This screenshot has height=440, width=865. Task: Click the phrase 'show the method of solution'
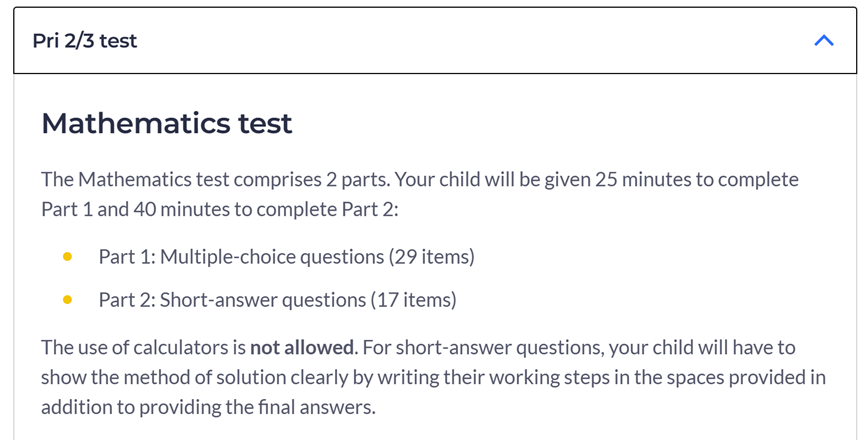tap(162, 378)
